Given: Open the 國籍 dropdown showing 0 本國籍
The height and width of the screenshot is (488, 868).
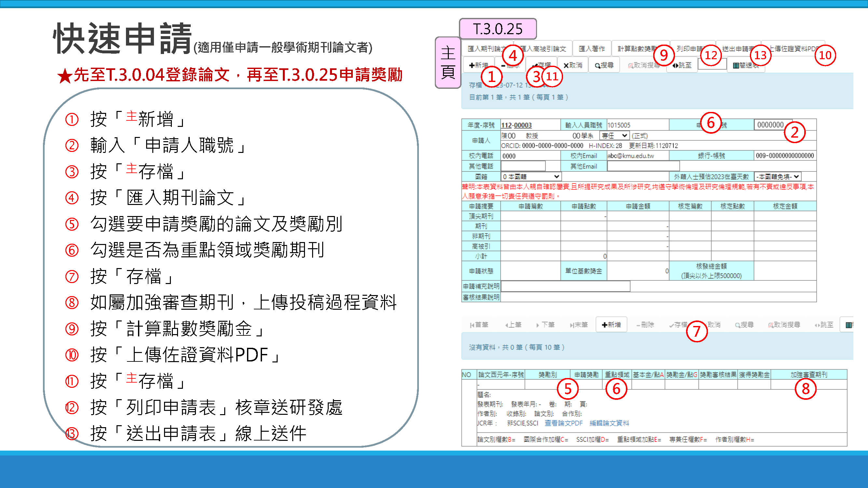Looking at the screenshot, I should point(531,176).
